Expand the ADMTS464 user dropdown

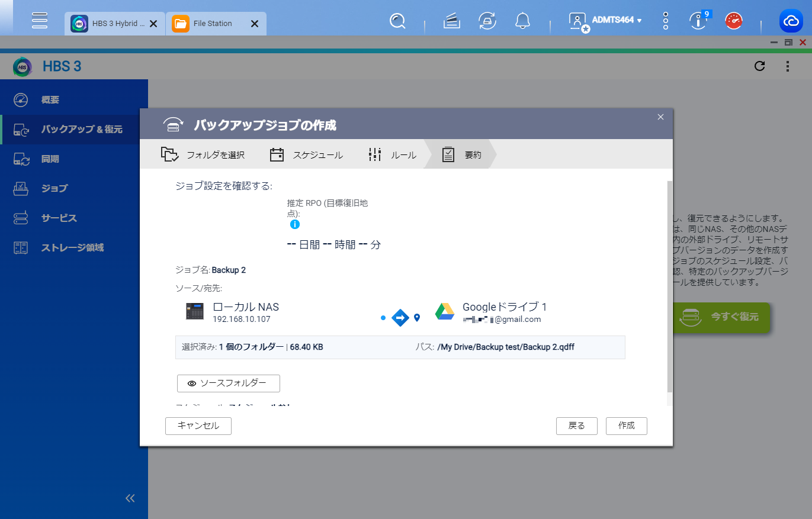(x=617, y=20)
